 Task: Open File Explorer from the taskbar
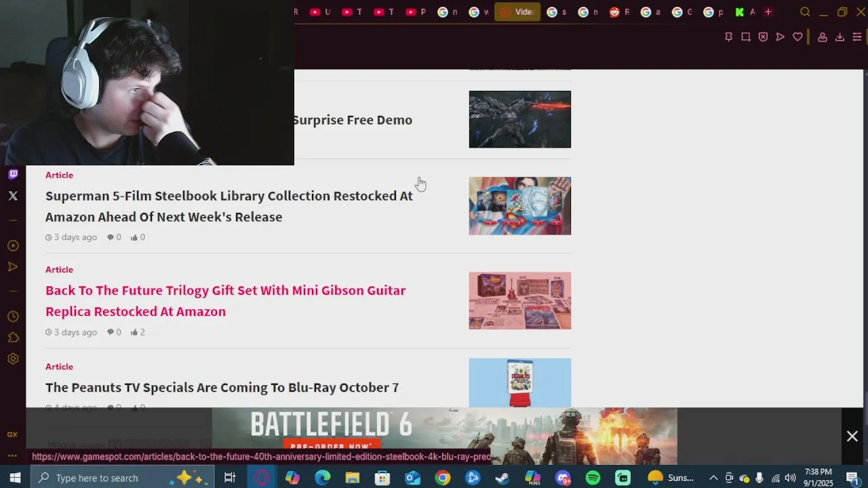(352, 478)
